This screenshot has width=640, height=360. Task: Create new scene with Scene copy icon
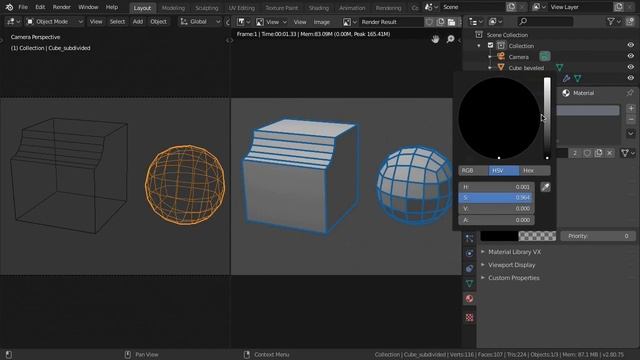click(511, 7)
